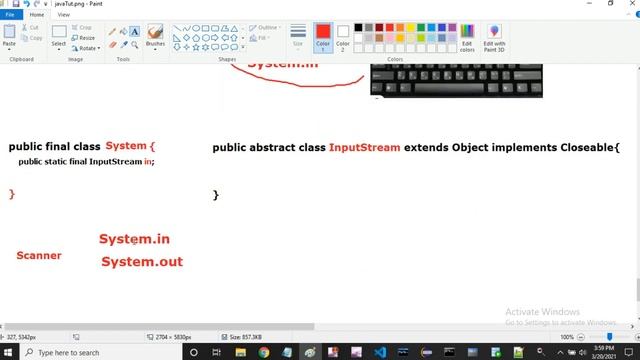Viewport: 640px width, 360px height.
Task: Choose the Diamond shape
Action: [x=187, y=38]
